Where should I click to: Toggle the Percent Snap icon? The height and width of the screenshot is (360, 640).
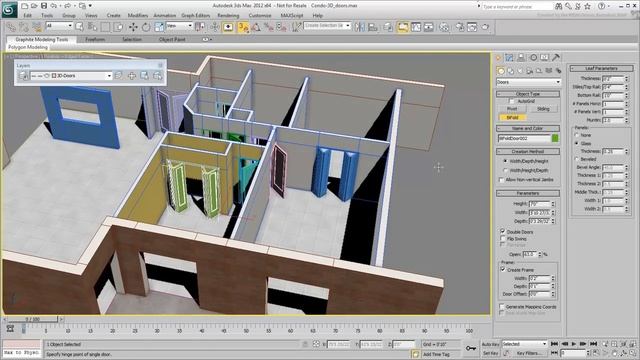click(x=269, y=27)
